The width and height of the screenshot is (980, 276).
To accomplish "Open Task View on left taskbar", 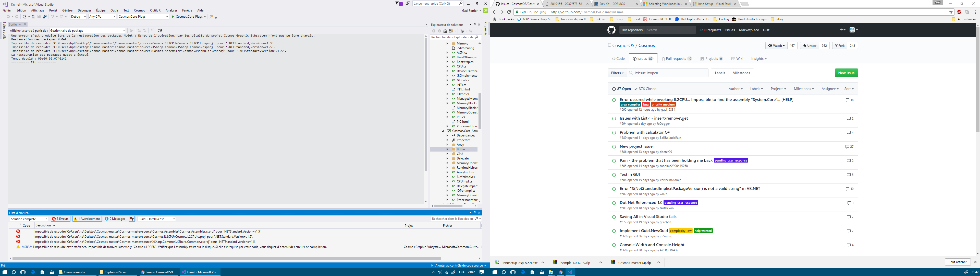I will point(23,272).
